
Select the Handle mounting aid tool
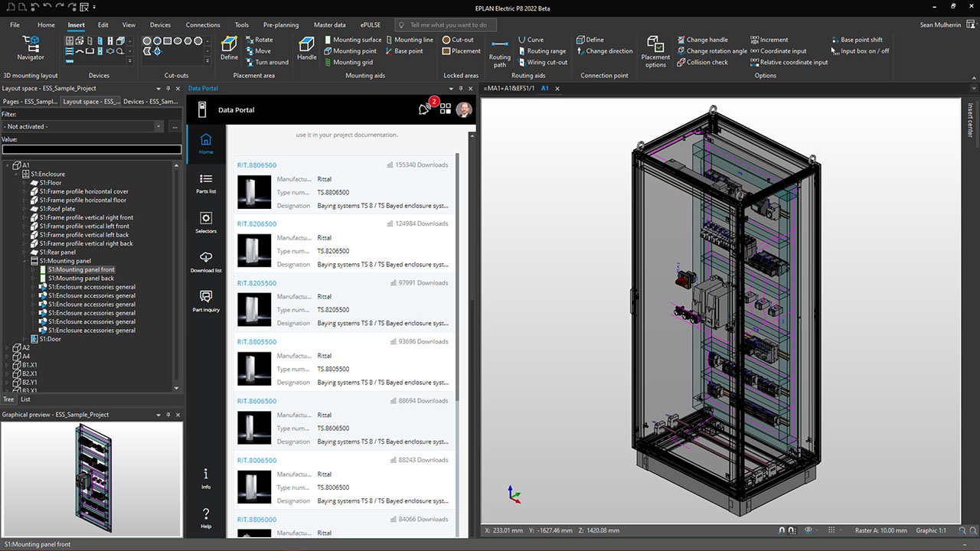[306, 47]
